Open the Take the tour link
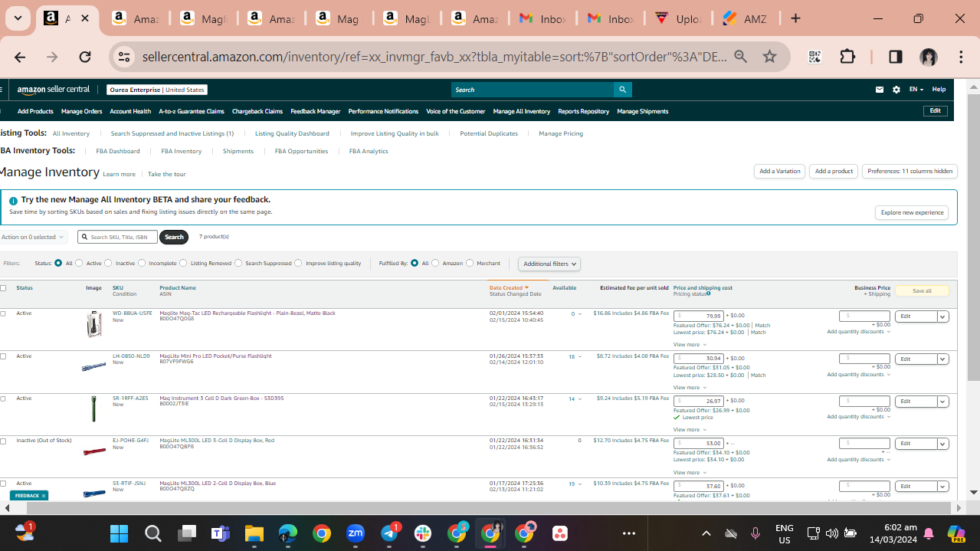980x551 pixels. 166,175
